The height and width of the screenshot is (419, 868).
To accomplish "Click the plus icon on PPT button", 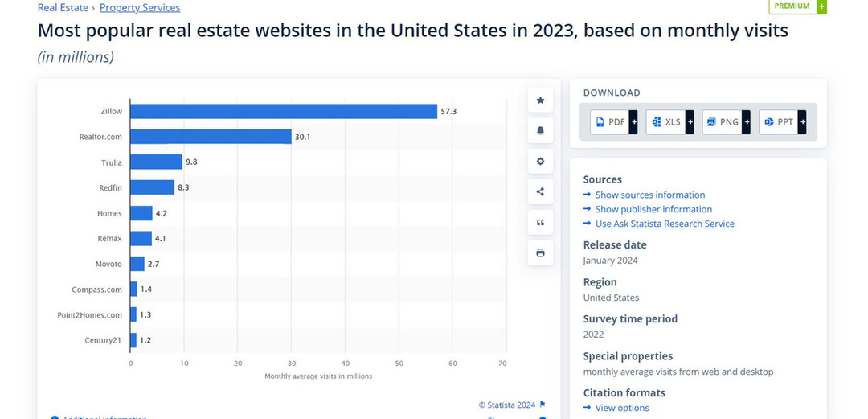I will point(802,122).
